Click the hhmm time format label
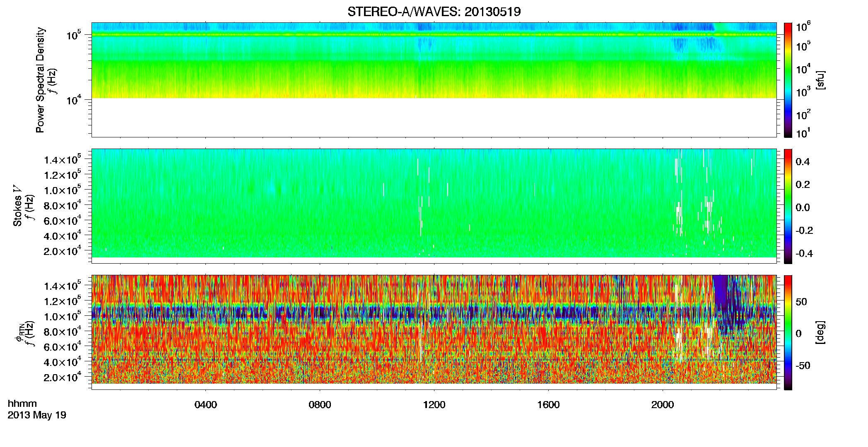 pyautogui.click(x=22, y=404)
